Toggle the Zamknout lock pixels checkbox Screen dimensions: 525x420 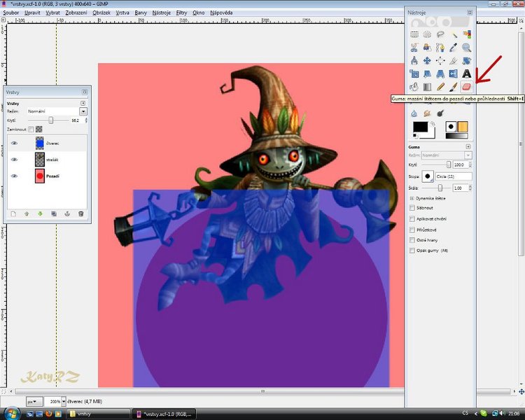pyautogui.click(x=31, y=129)
